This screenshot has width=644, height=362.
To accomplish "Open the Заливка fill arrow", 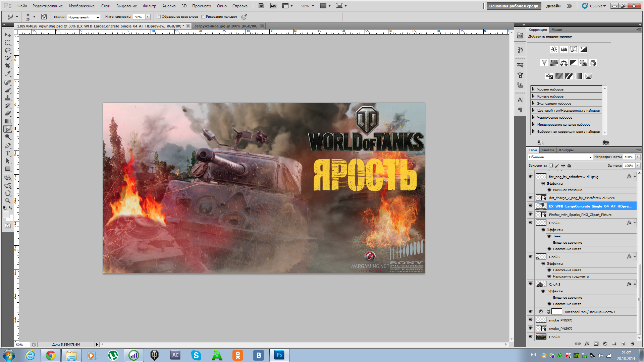I will tap(638, 166).
